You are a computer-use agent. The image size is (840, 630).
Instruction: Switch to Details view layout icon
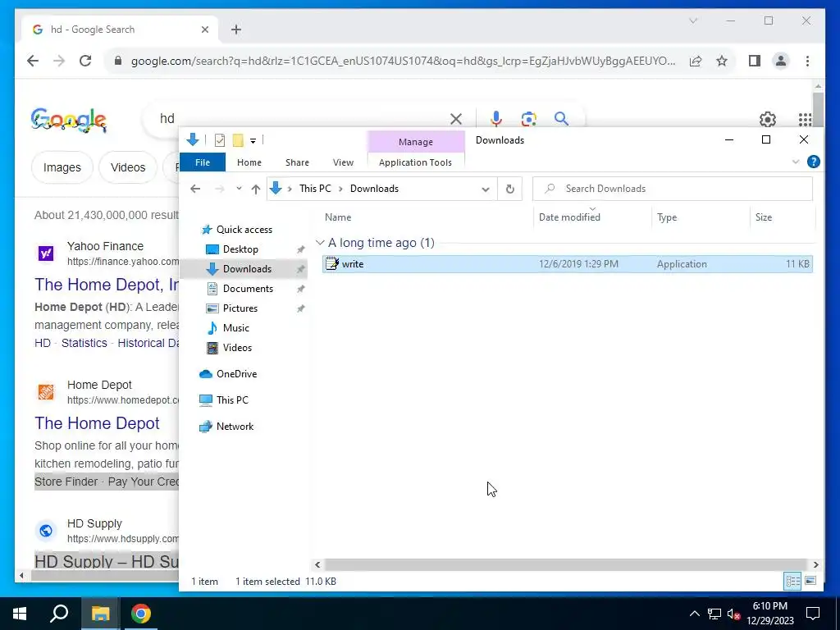click(x=793, y=582)
